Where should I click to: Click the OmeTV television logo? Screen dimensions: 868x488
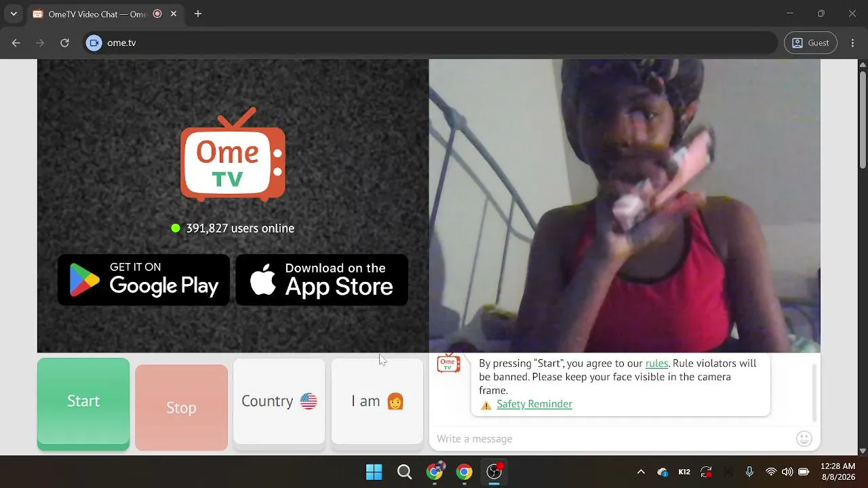pos(233,155)
